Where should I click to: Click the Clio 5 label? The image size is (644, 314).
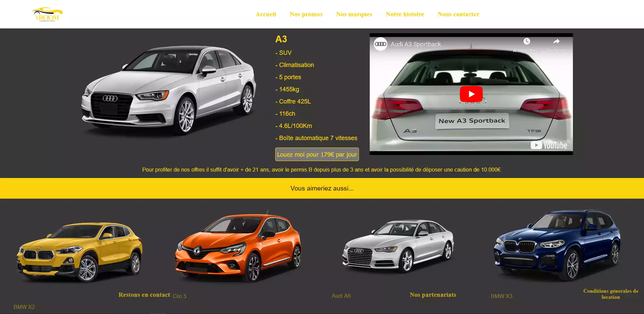tap(179, 296)
